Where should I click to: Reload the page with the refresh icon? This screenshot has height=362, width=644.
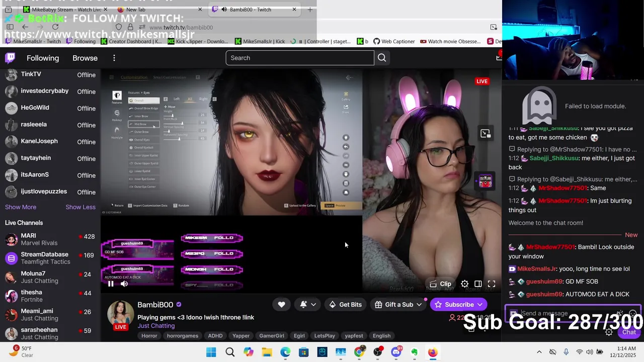pyautogui.click(x=55, y=27)
